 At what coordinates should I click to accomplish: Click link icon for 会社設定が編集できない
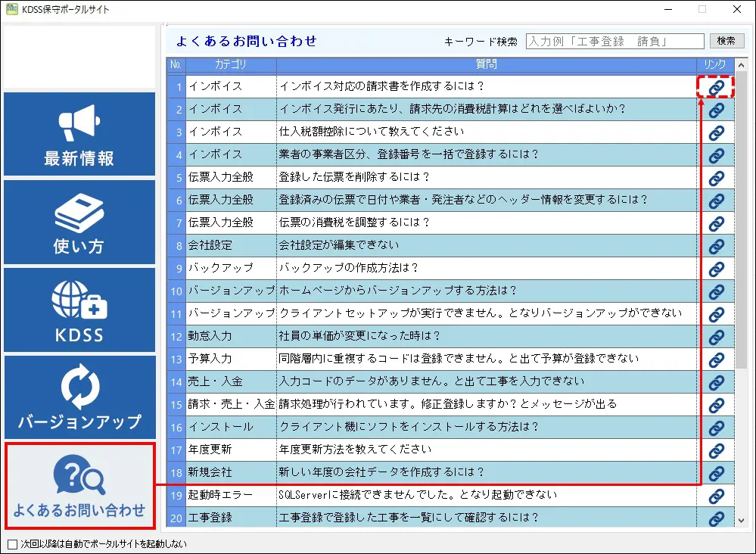716,246
